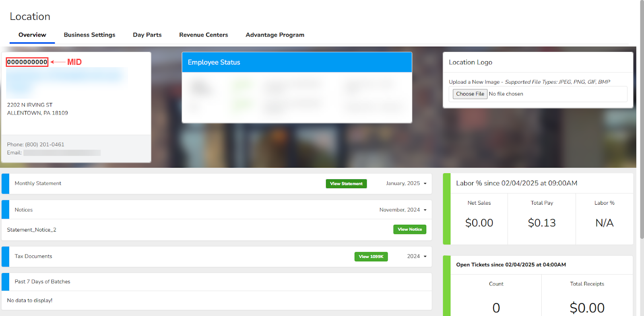Click the Employee Status panel header

pyautogui.click(x=297, y=62)
